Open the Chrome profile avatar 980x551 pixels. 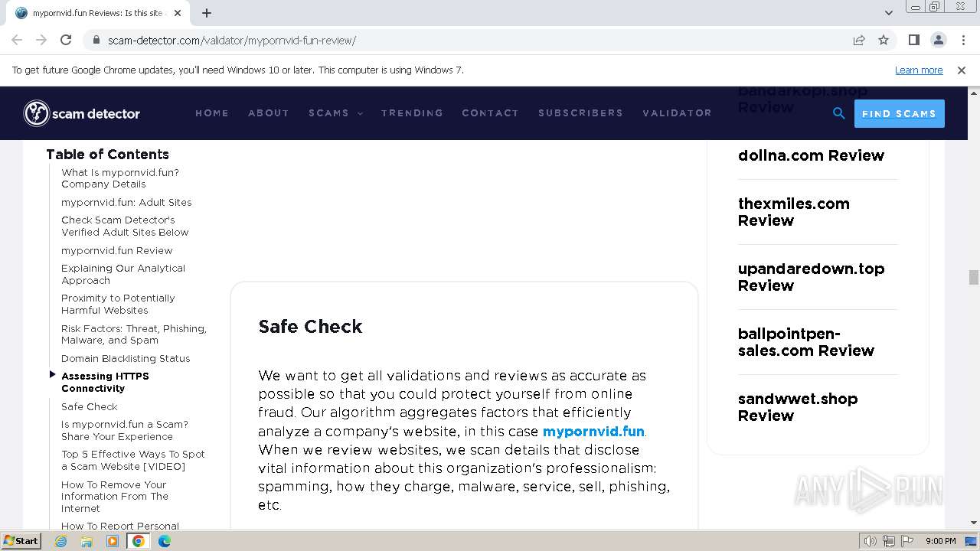938,40
